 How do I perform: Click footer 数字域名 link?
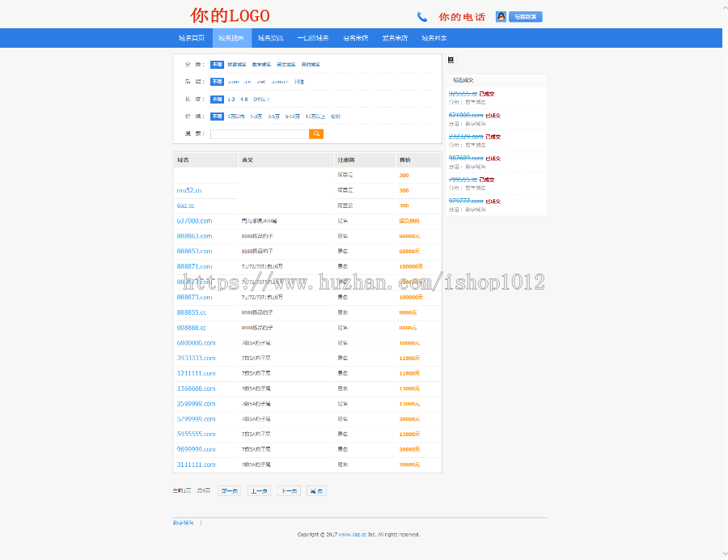(x=184, y=523)
